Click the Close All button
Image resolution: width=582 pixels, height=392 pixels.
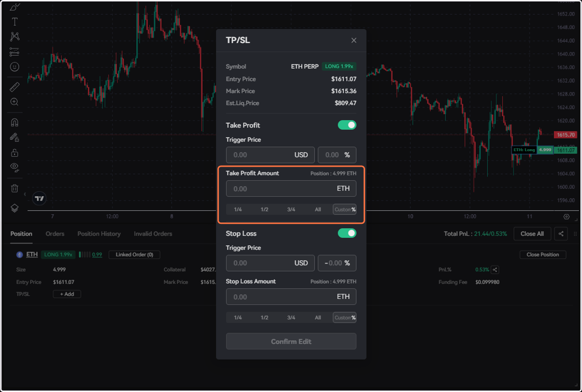click(532, 234)
